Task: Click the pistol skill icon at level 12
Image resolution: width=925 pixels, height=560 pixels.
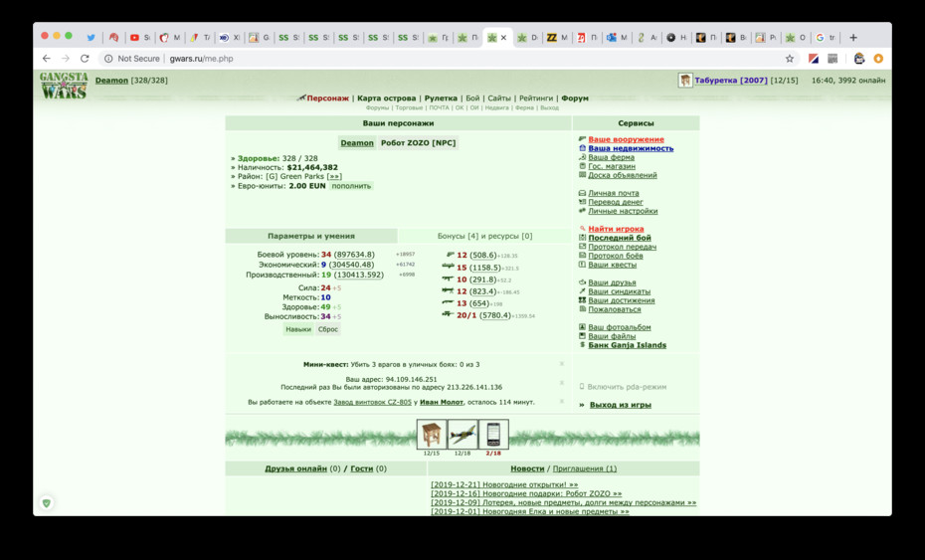Action: (x=451, y=255)
